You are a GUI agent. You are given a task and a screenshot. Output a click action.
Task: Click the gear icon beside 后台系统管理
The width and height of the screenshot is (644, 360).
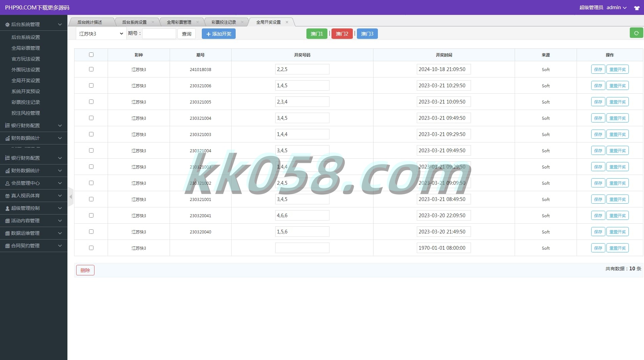pyautogui.click(x=7, y=24)
